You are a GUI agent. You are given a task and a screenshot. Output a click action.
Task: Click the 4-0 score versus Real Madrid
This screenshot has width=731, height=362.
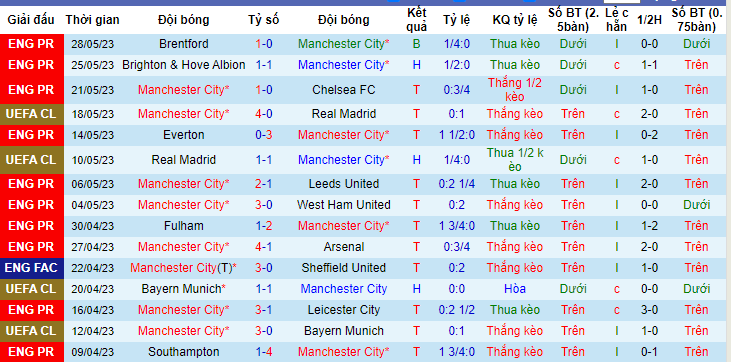(263, 114)
